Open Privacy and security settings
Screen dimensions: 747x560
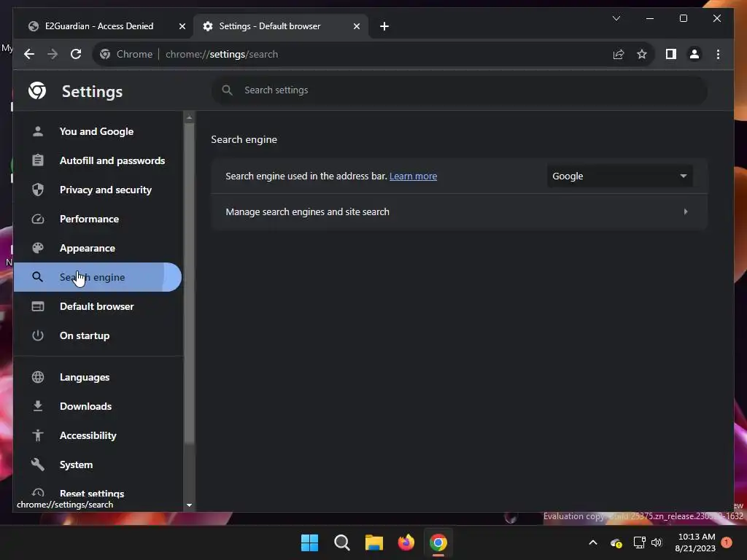98,190
